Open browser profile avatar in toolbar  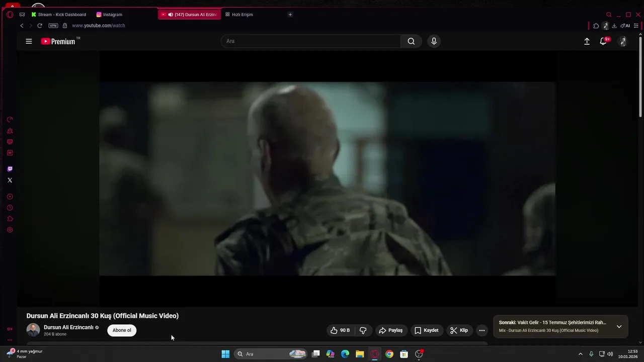pyautogui.click(x=605, y=26)
